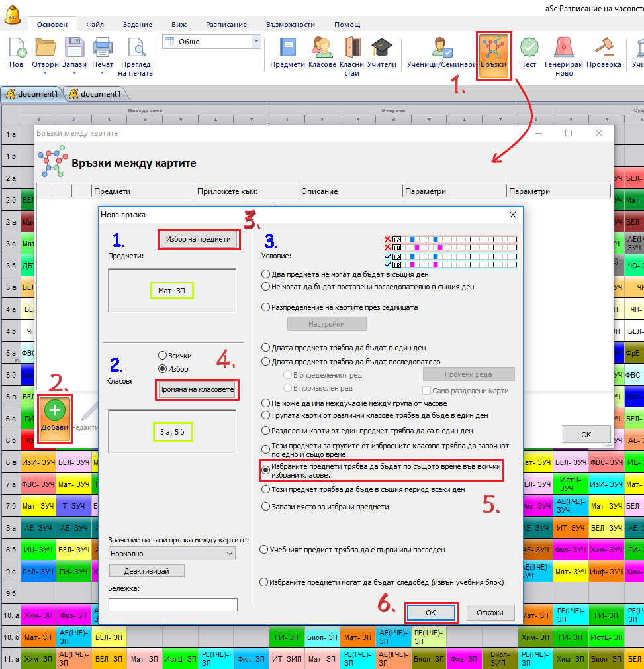Select 'Не могат да бъдат поставени последователно' option
This screenshot has height=669, width=644.
(x=265, y=287)
